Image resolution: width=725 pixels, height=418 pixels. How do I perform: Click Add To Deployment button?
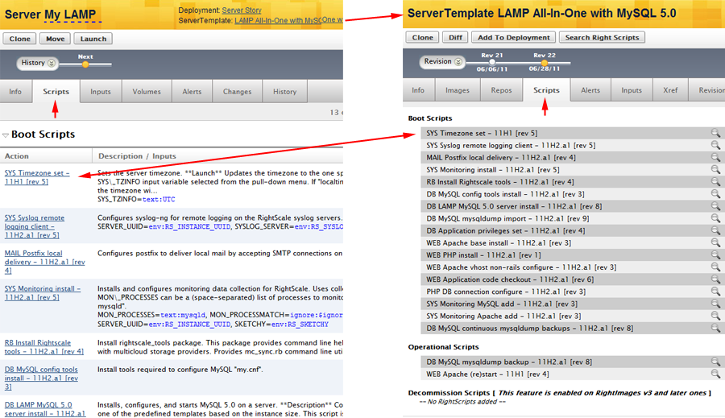tap(514, 37)
